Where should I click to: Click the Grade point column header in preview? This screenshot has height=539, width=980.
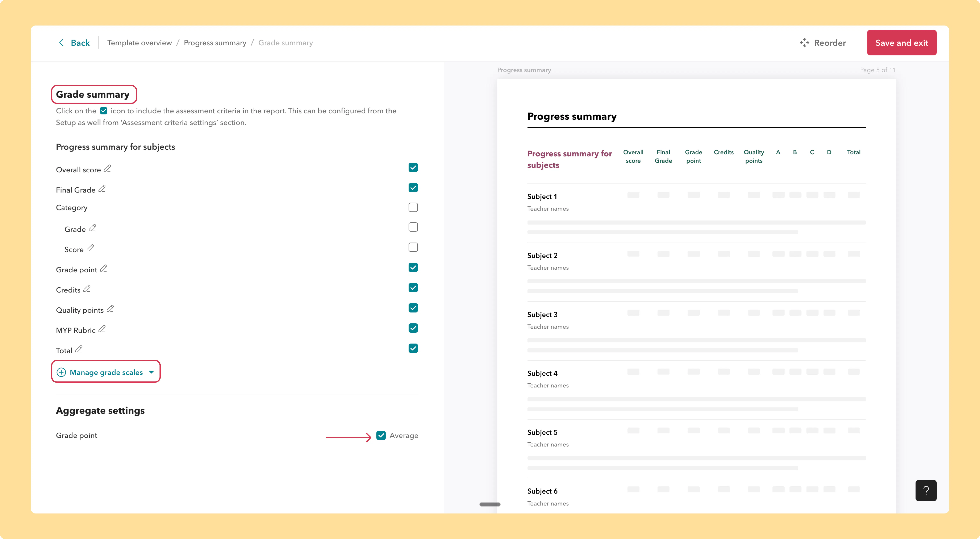693,156
